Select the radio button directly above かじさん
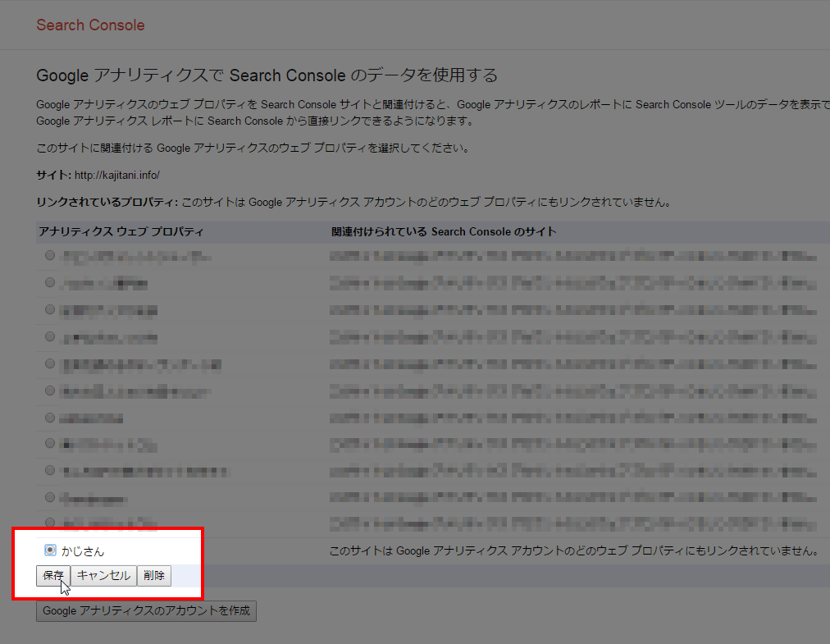Image resolution: width=830 pixels, height=644 pixels. coord(50,523)
